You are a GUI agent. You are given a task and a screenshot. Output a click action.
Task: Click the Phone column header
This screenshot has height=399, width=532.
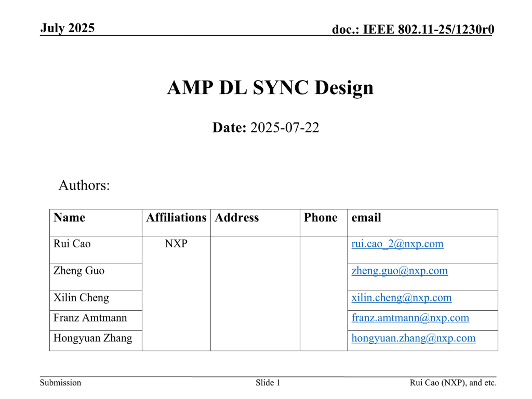point(324,223)
